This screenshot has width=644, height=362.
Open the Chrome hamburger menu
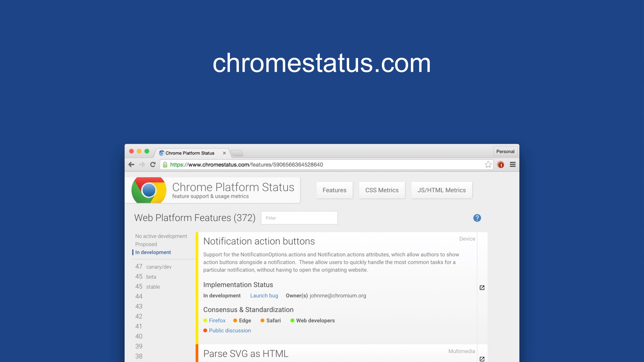click(x=513, y=164)
